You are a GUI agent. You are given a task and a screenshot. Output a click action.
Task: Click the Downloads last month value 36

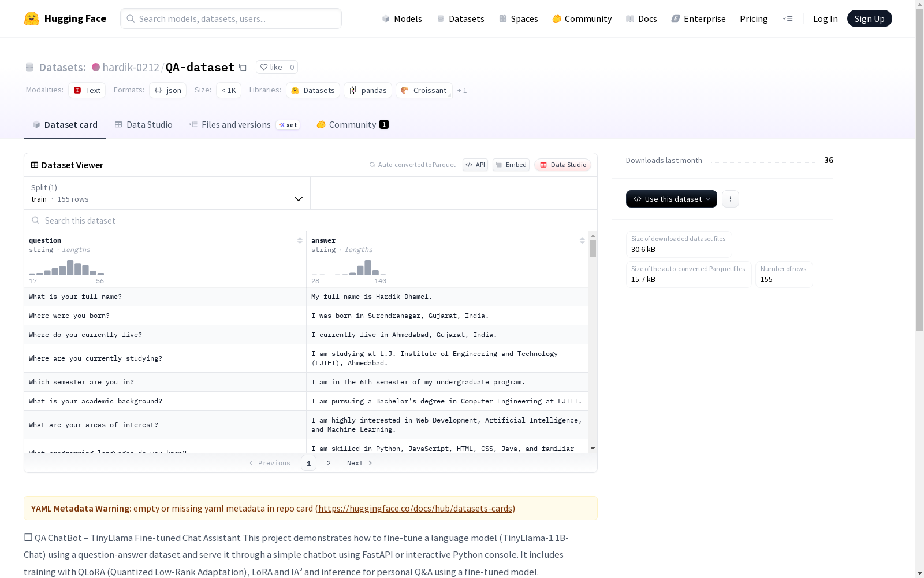pyautogui.click(x=829, y=160)
